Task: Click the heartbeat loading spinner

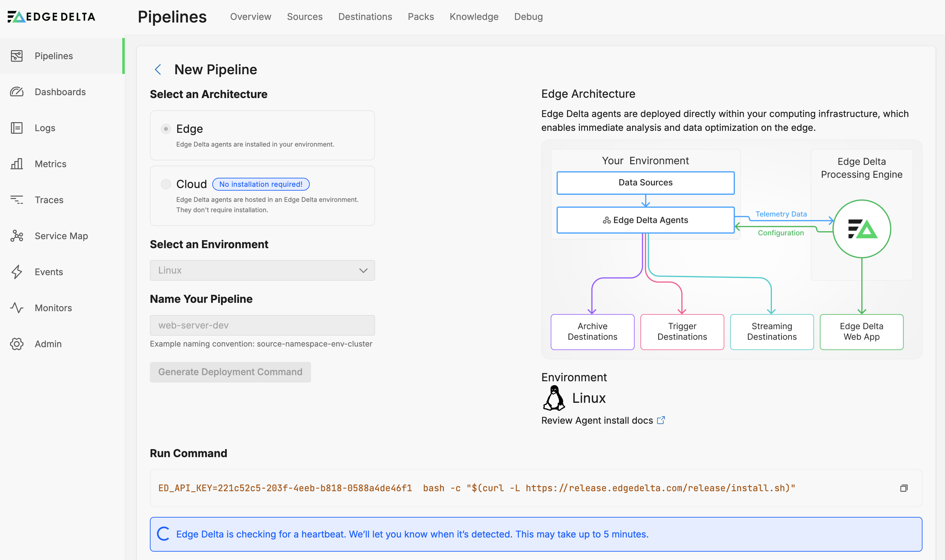Action: coord(163,534)
